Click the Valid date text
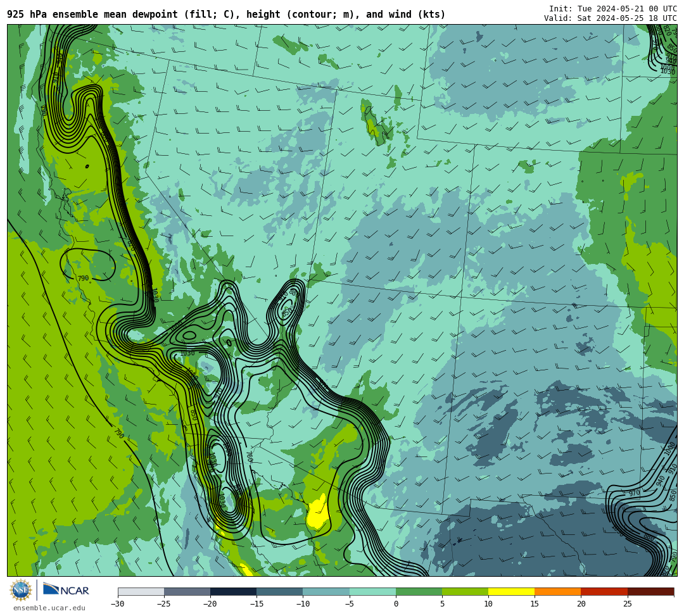684x616 pixels. 611,18
